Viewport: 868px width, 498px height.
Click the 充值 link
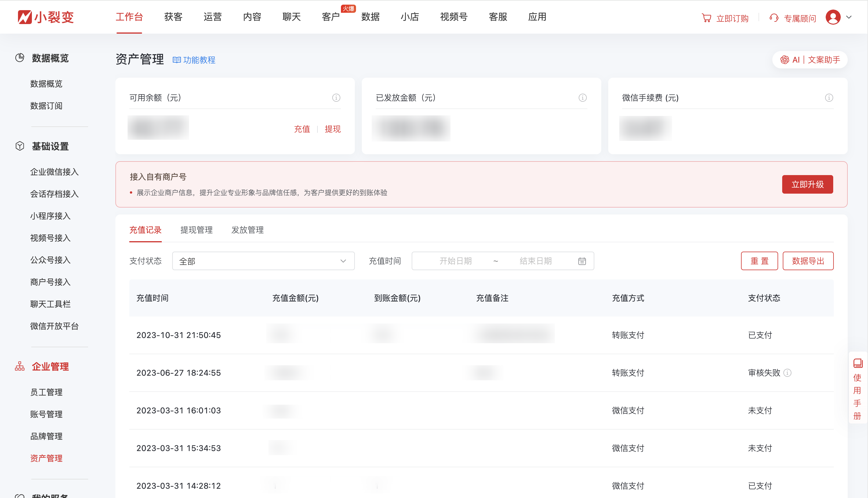point(302,129)
